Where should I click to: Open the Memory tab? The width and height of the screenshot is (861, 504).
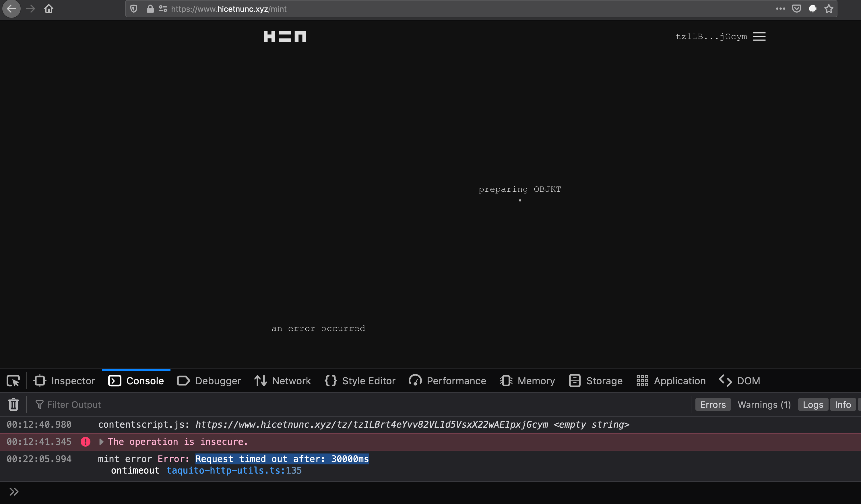click(x=527, y=381)
